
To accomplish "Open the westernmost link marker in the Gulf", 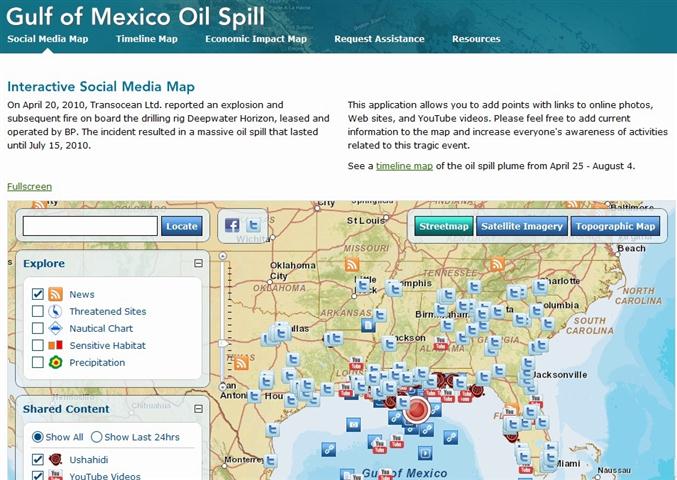I will (x=329, y=449).
